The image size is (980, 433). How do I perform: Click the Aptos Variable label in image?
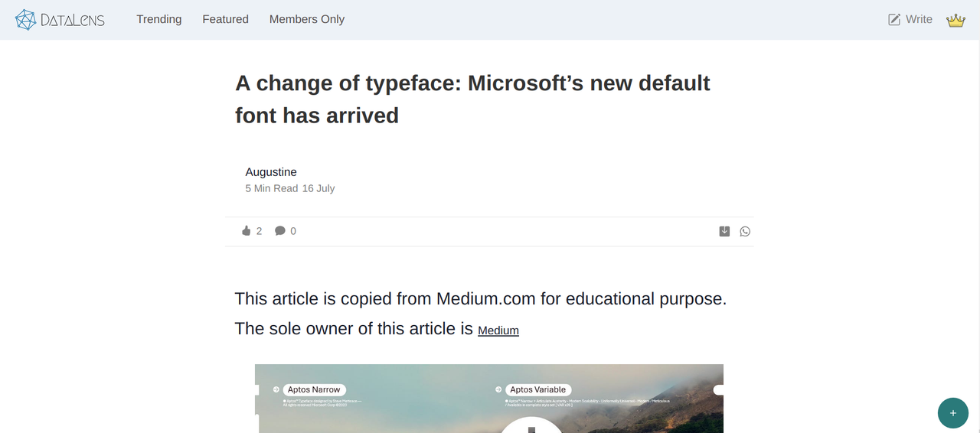pyautogui.click(x=538, y=389)
